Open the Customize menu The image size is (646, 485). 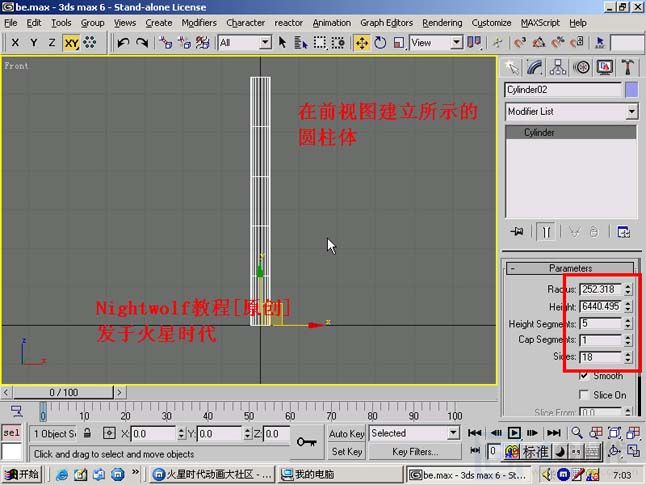[x=491, y=23]
